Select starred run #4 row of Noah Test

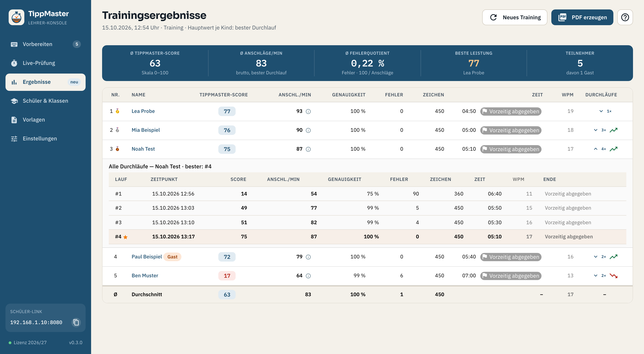tap(367, 237)
